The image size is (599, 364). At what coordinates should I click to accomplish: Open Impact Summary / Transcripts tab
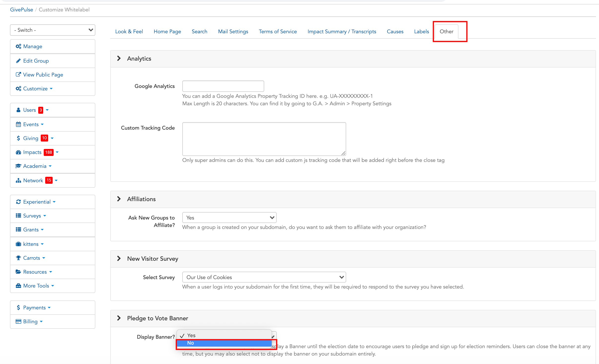click(x=342, y=32)
